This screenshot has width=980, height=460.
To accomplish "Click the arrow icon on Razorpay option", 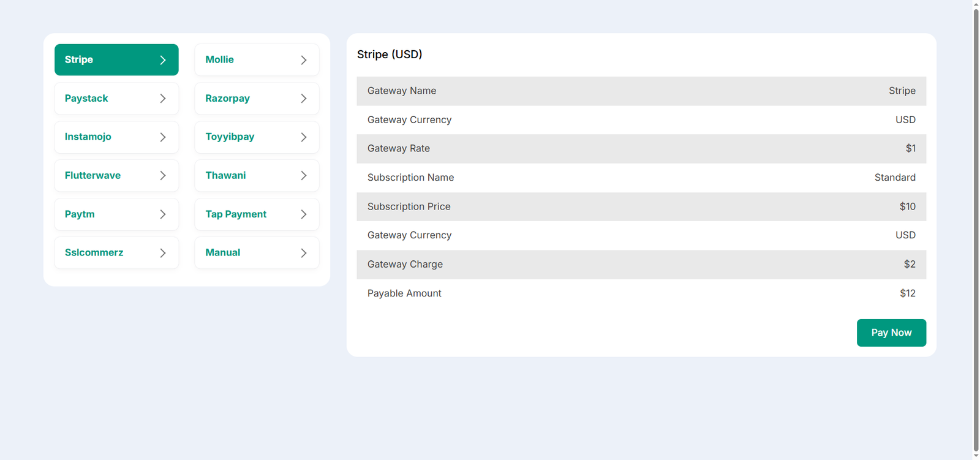I will [x=303, y=99].
